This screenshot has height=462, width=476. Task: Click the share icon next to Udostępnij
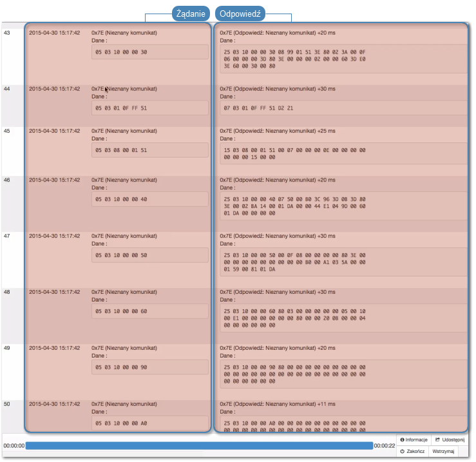click(437, 439)
